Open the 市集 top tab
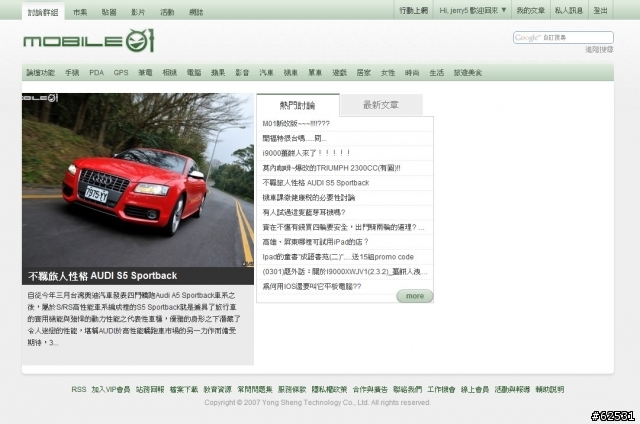The width and height of the screenshot is (640, 424). tap(80, 12)
